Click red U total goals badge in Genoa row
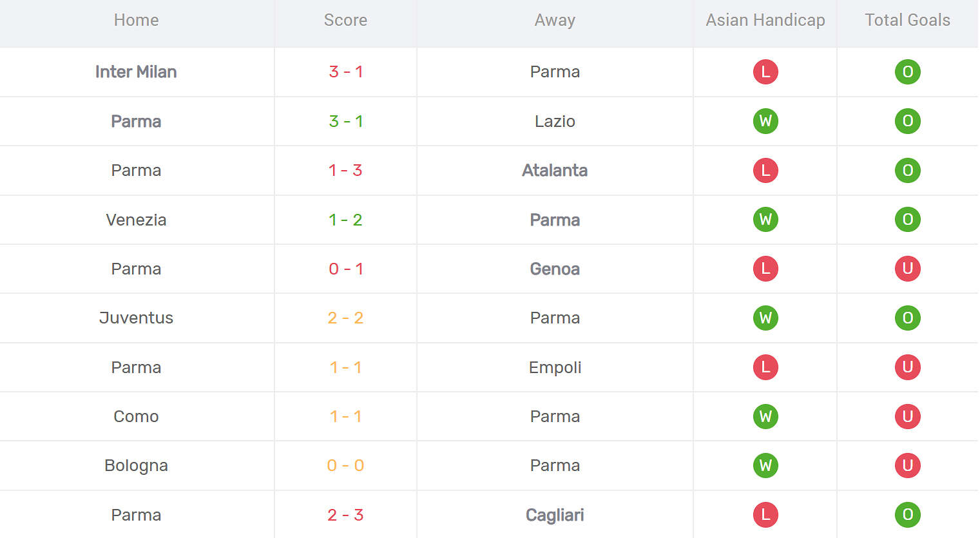This screenshot has width=980, height=538. pos(907,269)
